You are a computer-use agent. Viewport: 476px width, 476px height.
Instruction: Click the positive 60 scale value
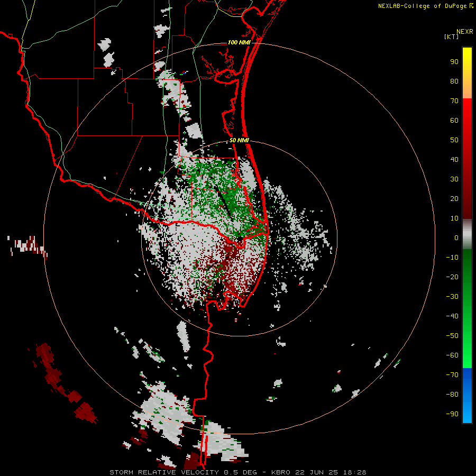tap(454, 120)
